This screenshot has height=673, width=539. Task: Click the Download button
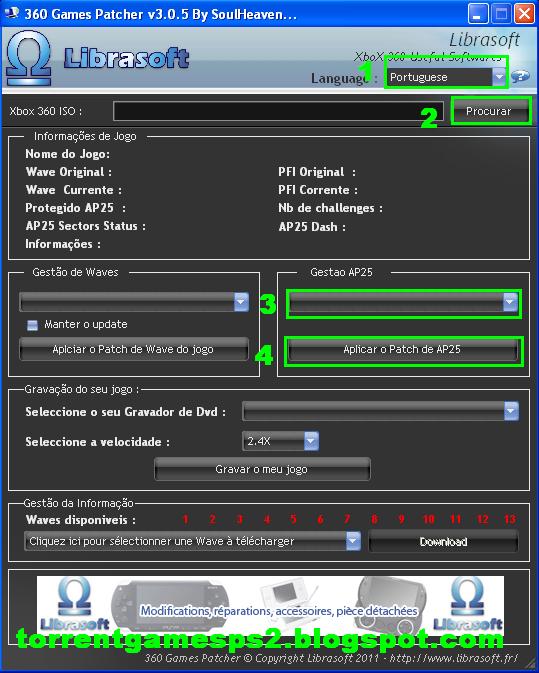443,542
